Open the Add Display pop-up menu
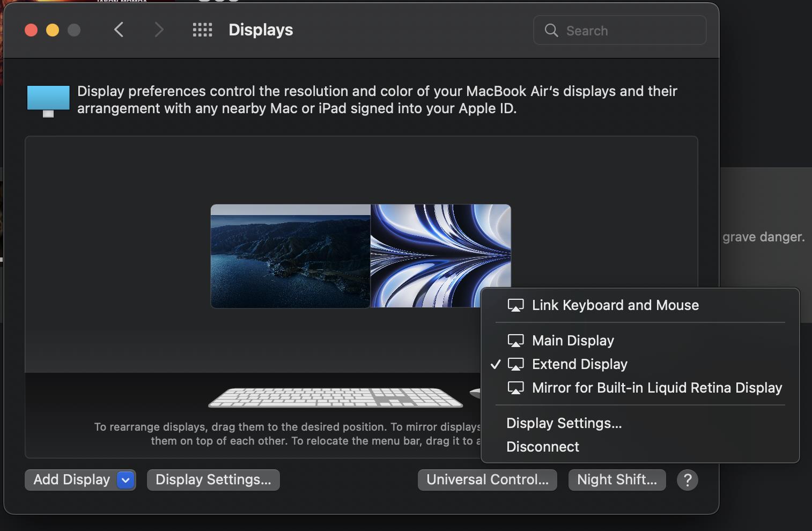This screenshot has height=531, width=812. pos(72,480)
